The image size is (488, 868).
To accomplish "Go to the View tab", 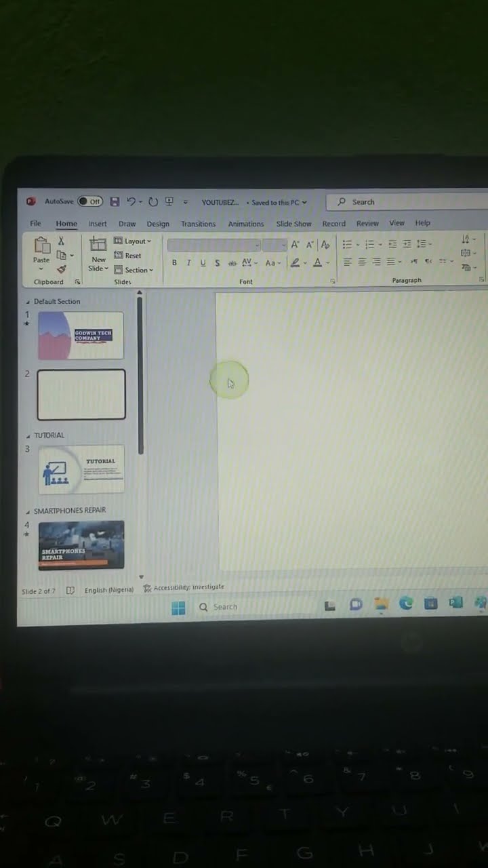I will (396, 222).
